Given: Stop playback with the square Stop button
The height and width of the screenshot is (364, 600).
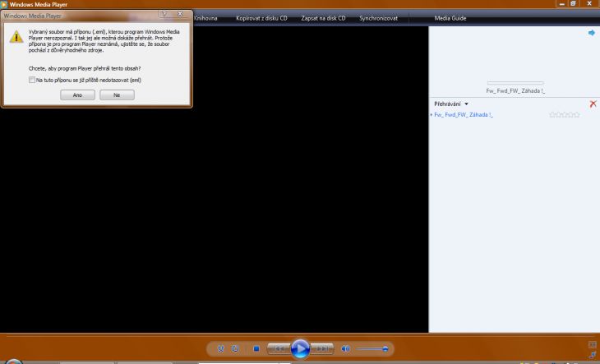Looking at the screenshot, I should point(256,348).
